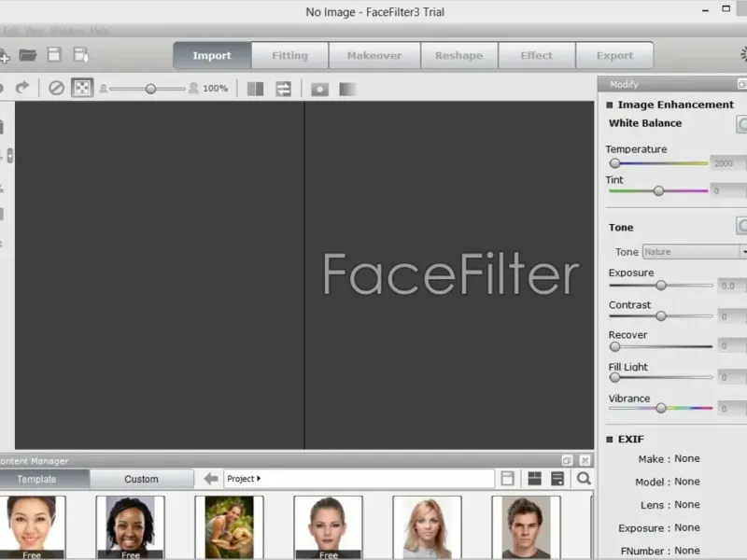This screenshot has width=747, height=560.
Task: Click the Exposure value field
Action: click(732, 286)
